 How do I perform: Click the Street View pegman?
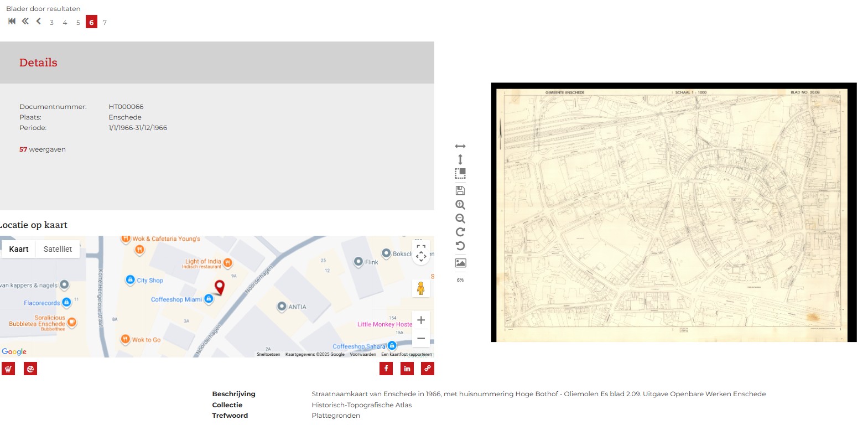pyautogui.click(x=421, y=288)
